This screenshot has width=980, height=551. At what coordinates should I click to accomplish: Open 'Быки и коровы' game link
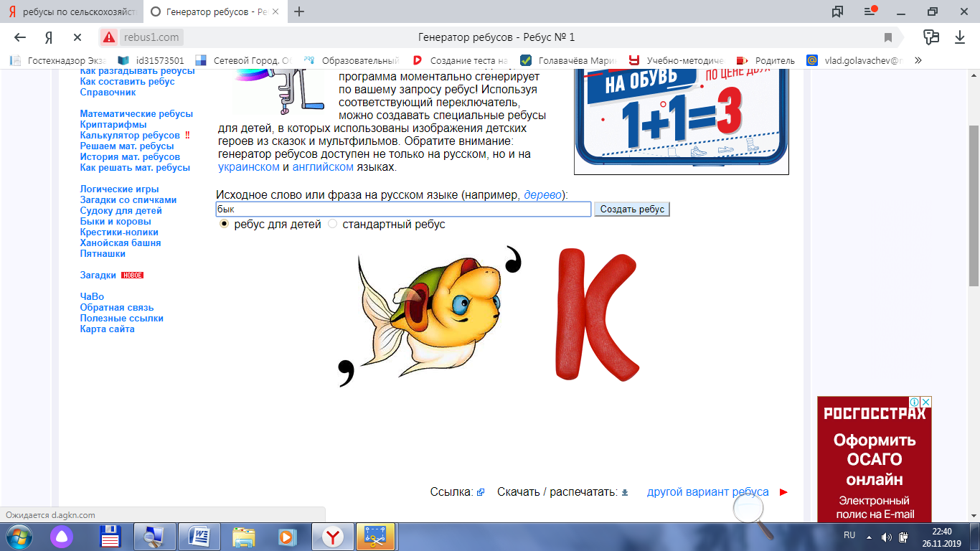pos(115,222)
